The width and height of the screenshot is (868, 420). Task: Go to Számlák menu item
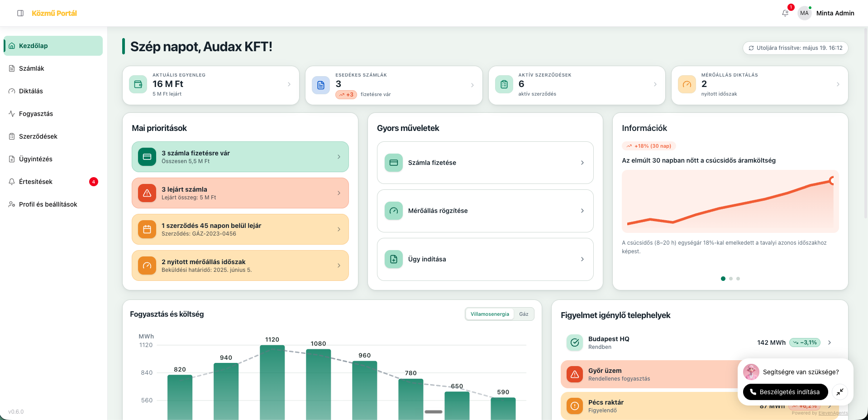[x=53, y=68]
